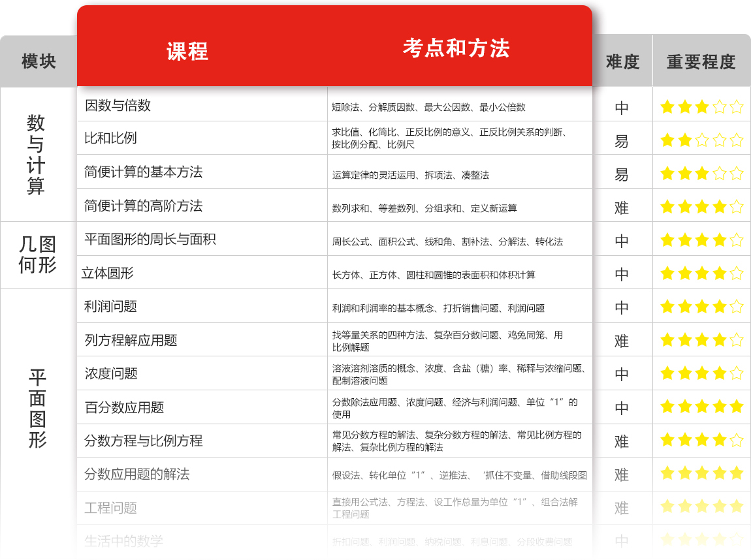Click methods text starting 短除法、分解质因数
The image size is (751, 560).
click(428, 107)
